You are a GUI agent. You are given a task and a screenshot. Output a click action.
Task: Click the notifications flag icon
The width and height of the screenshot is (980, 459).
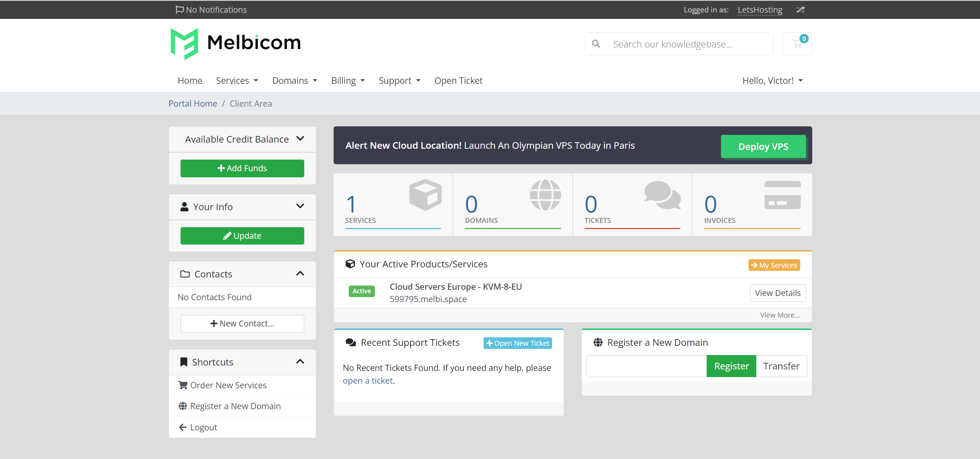pyautogui.click(x=179, y=10)
